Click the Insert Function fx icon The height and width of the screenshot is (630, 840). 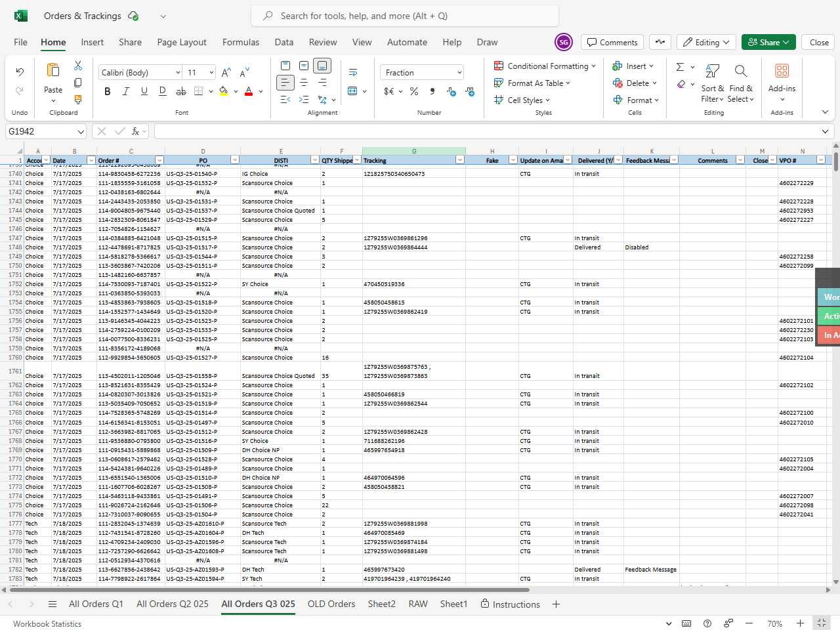point(136,131)
